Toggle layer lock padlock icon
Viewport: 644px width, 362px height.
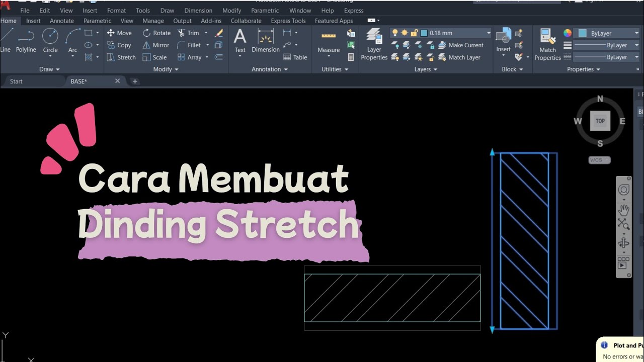[414, 33]
